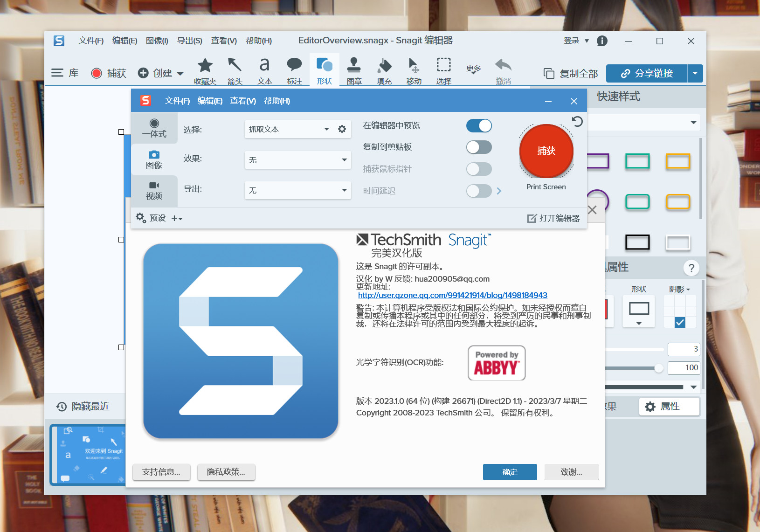Click the info icon next to login
Screen dimensions: 760x532
pos(602,41)
